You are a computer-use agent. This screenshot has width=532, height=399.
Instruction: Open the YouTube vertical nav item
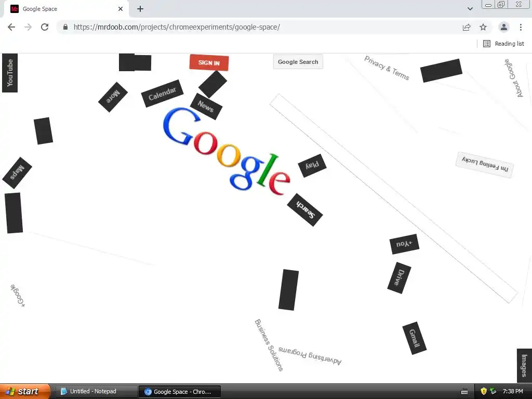(x=10, y=73)
